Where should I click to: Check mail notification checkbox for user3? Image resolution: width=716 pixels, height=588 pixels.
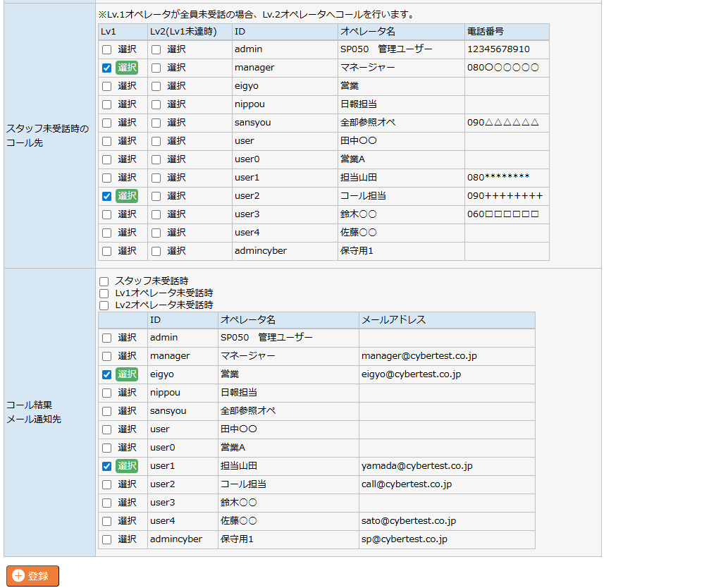(107, 503)
